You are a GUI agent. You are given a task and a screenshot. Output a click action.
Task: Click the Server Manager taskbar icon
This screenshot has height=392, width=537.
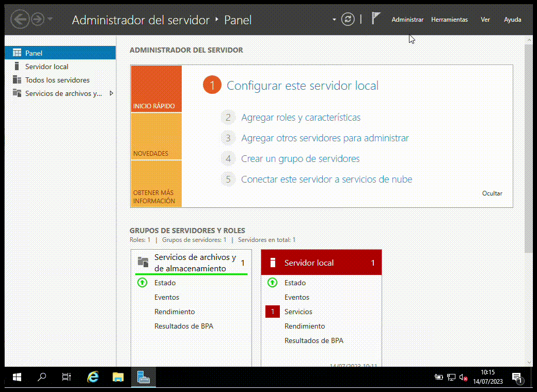[144, 377]
